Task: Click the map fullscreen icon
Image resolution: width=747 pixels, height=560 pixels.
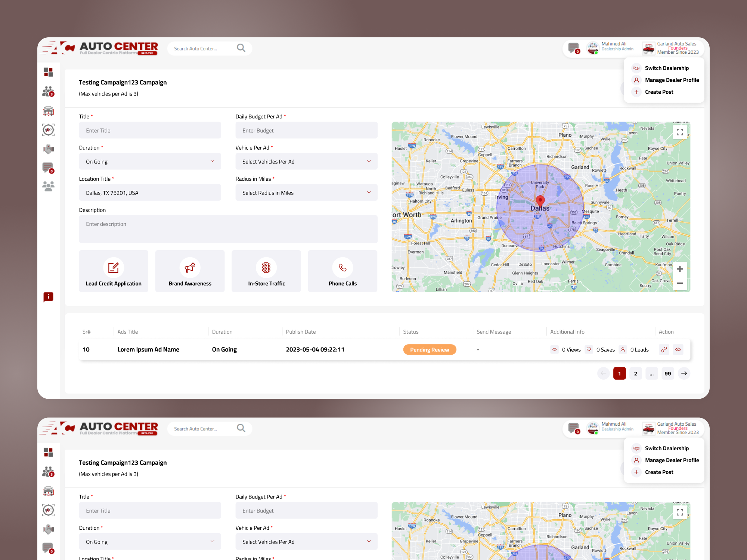Action: click(680, 132)
